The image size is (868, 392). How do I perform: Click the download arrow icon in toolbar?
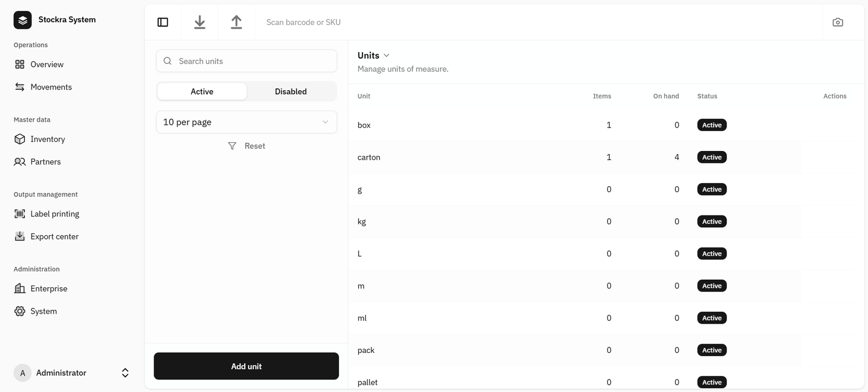[200, 22]
